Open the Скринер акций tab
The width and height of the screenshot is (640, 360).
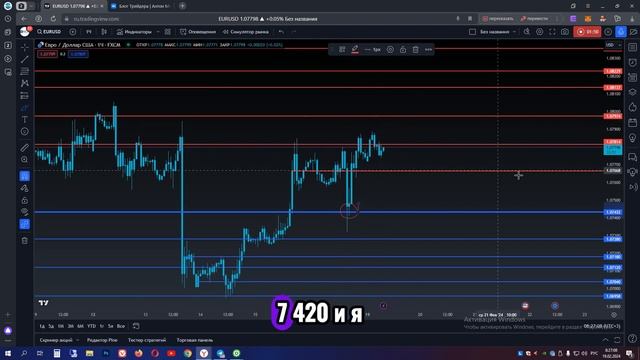coord(56,340)
